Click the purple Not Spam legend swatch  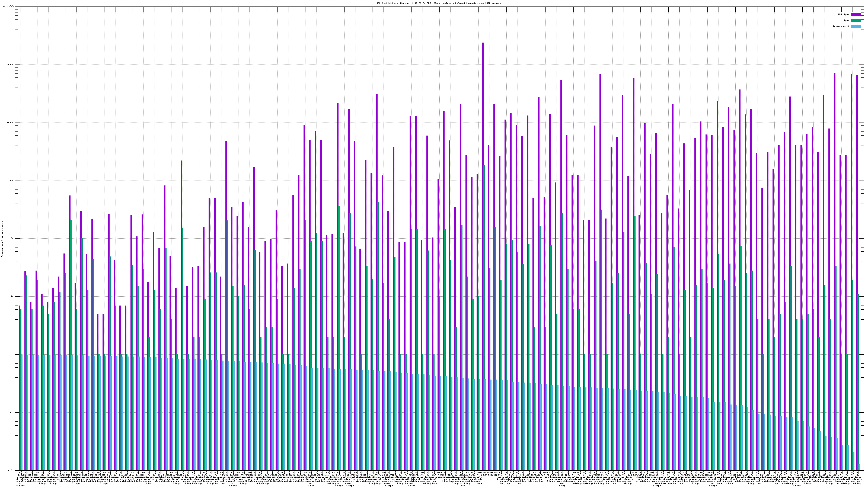pos(856,14)
